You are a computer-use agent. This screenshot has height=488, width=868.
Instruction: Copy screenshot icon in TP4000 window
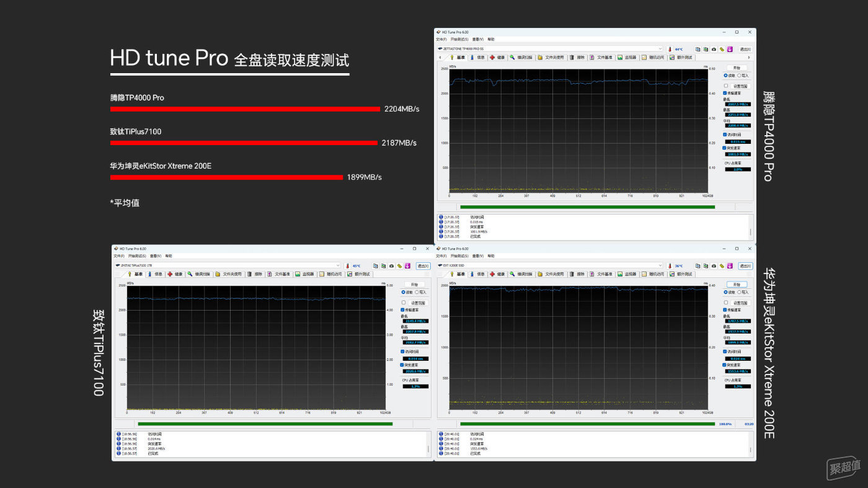706,49
